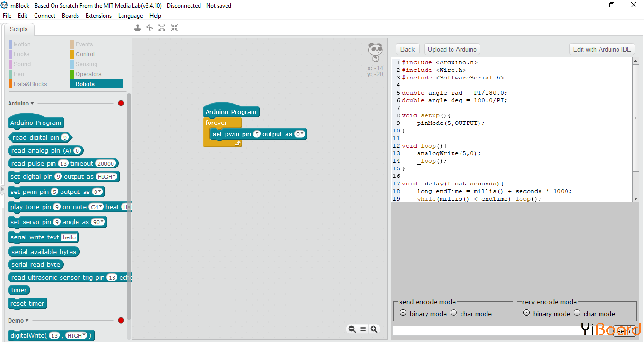The image size is (644, 342).
Task: Select the Robots block category
Action: [96, 84]
